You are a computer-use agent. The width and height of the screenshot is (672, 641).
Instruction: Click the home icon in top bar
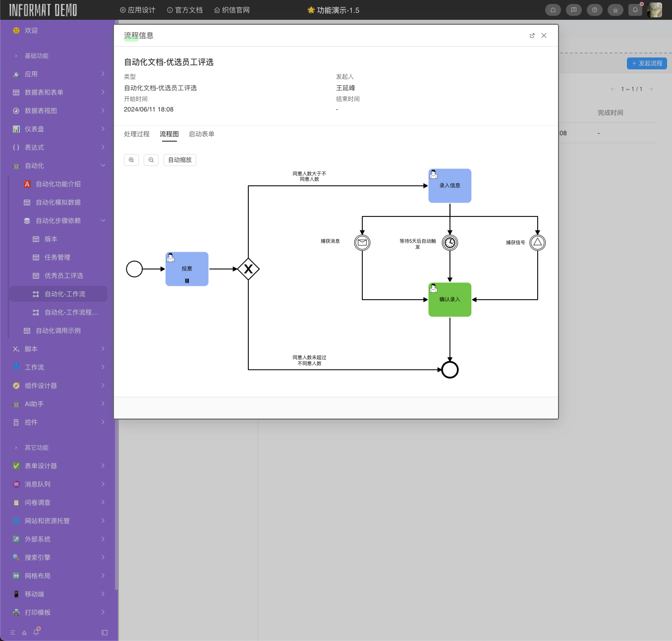pyautogui.click(x=553, y=10)
